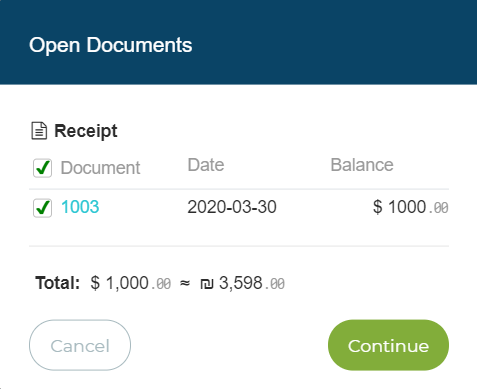Viewport: 477px width, 389px height.
Task: Select the $ 1000.00 balance value
Action: pyautogui.click(x=411, y=207)
